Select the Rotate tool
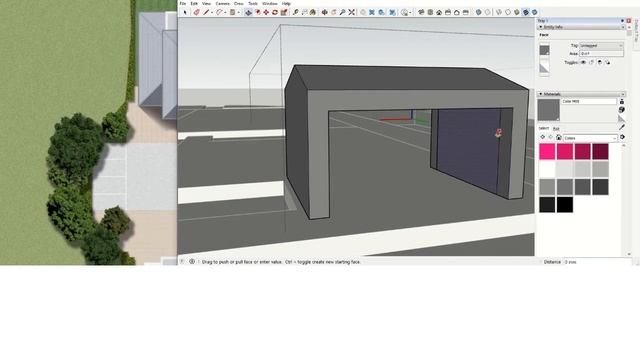This screenshot has height=360, width=640. (275, 12)
